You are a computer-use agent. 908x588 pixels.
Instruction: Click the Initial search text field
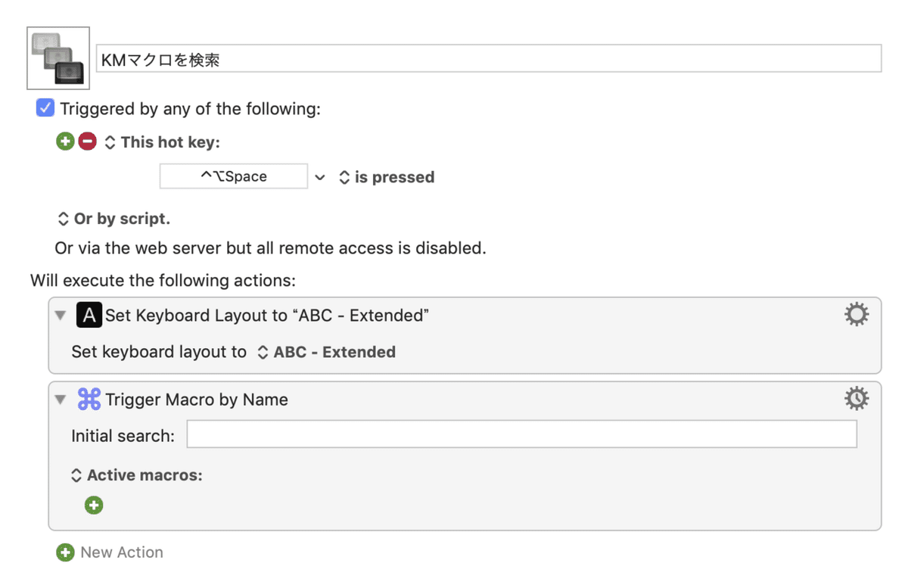point(521,434)
